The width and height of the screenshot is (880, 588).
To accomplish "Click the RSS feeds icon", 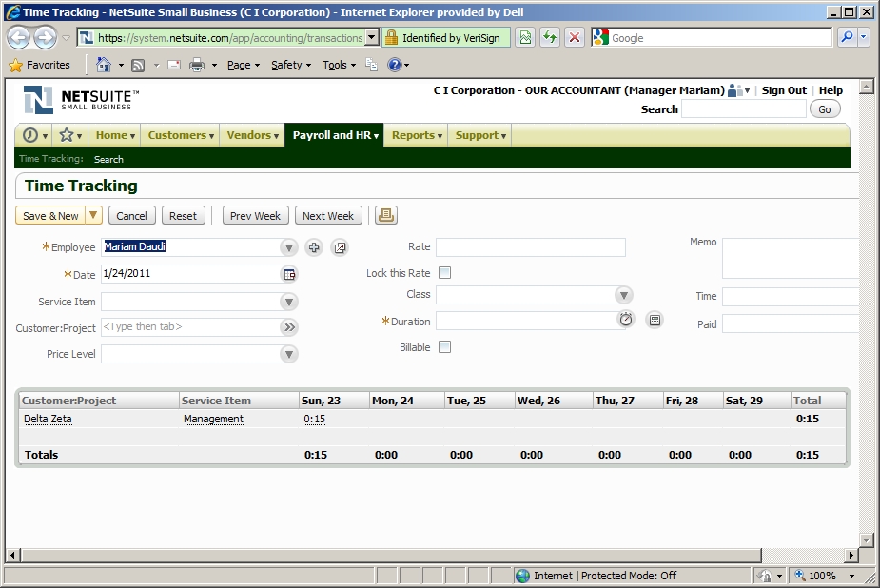I will [x=138, y=66].
